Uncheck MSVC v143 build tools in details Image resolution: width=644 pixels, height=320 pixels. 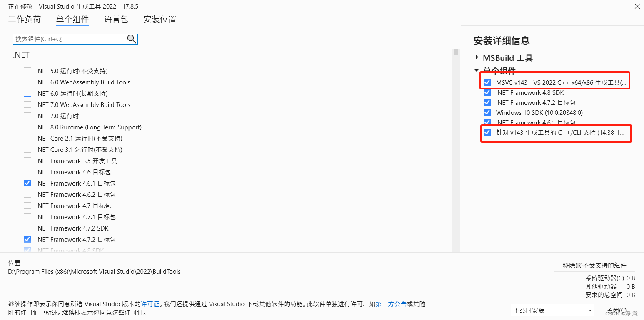[487, 82]
